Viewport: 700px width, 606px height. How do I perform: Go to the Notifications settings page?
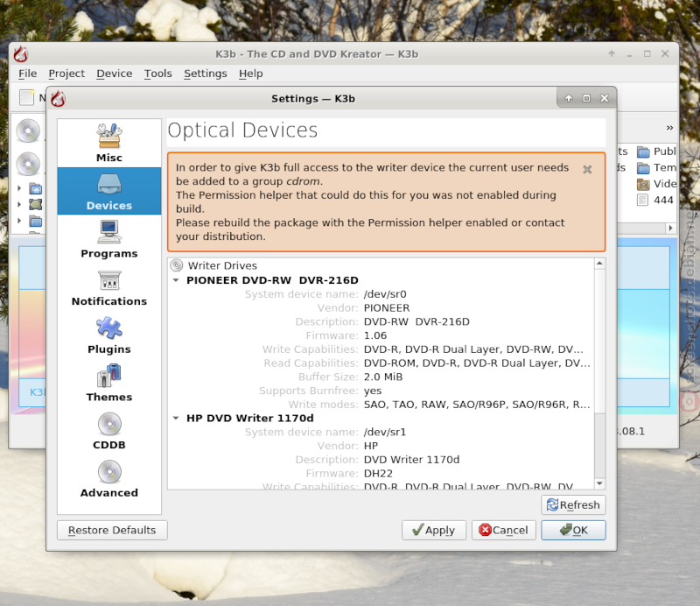pyautogui.click(x=109, y=287)
